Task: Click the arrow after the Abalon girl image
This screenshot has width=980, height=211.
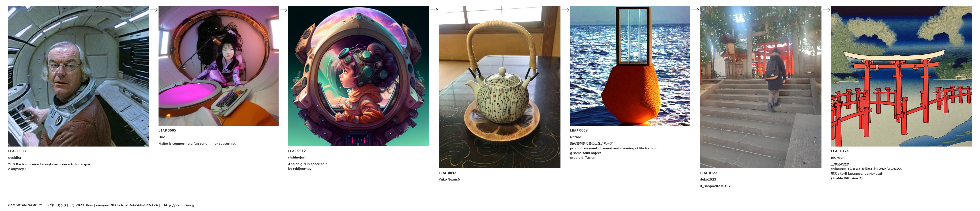Action: [434, 10]
